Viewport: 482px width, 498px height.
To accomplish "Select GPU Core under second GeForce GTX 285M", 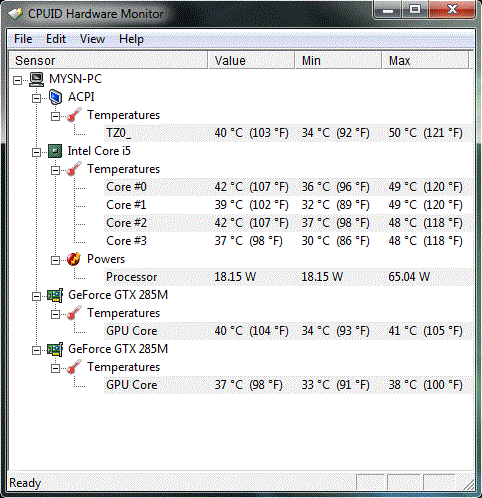I will click(x=289, y=385).
